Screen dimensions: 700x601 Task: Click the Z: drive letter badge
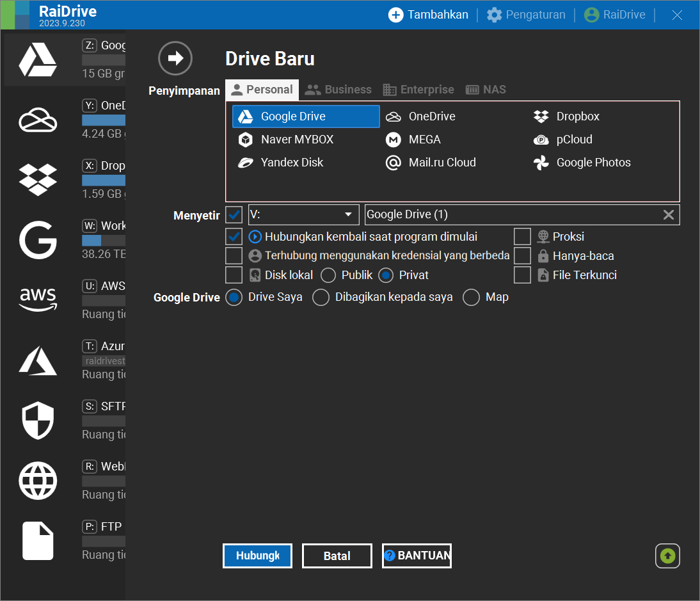pyautogui.click(x=90, y=45)
